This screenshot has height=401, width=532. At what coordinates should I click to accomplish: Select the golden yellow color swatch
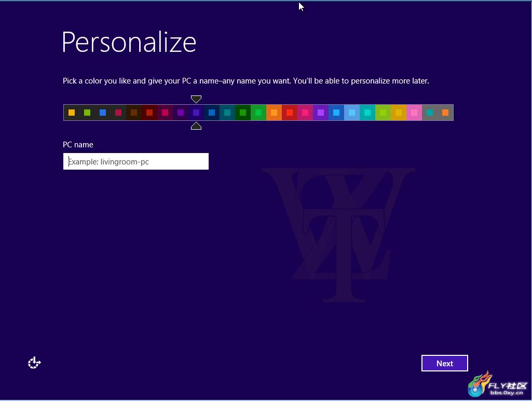[x=399, y=113]
